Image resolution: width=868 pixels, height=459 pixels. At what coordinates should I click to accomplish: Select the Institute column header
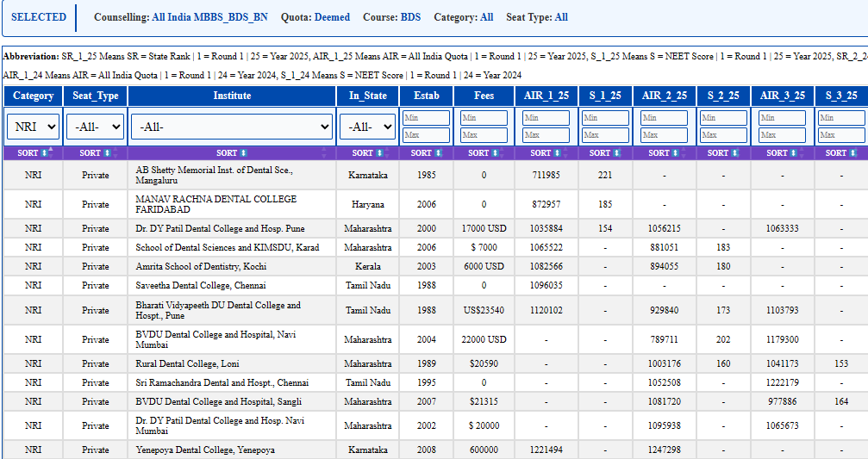pos(232,96)
